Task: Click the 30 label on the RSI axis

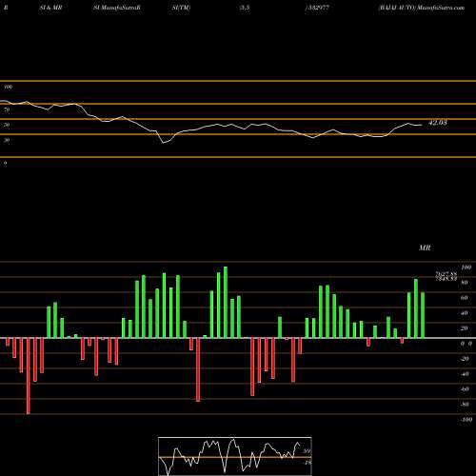Action: tap(7, 140)
